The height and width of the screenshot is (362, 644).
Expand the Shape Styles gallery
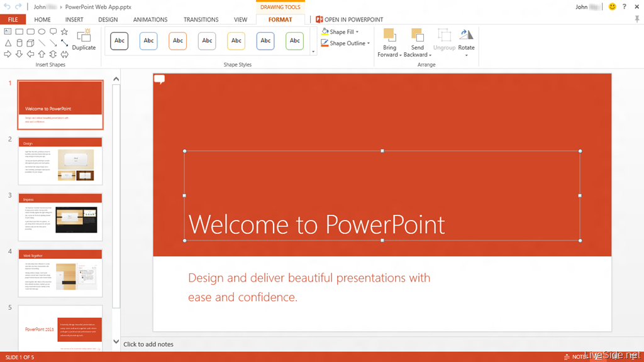(313, 52)
